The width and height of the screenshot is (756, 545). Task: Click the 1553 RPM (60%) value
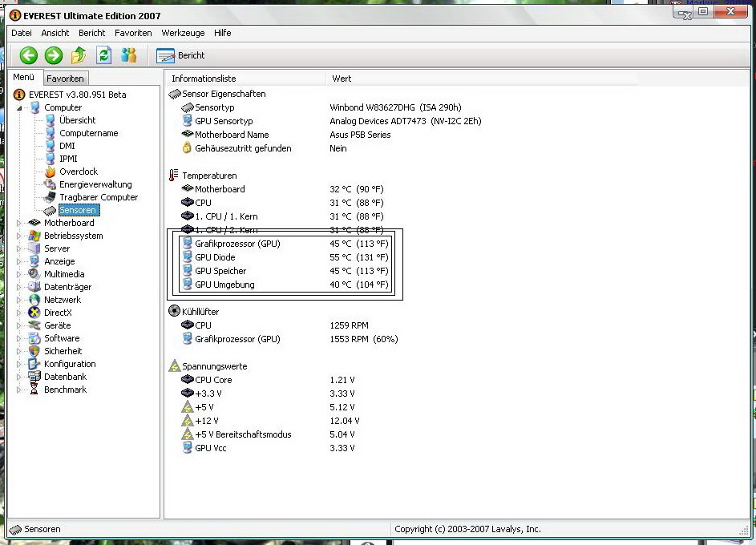tap(364, 339)
